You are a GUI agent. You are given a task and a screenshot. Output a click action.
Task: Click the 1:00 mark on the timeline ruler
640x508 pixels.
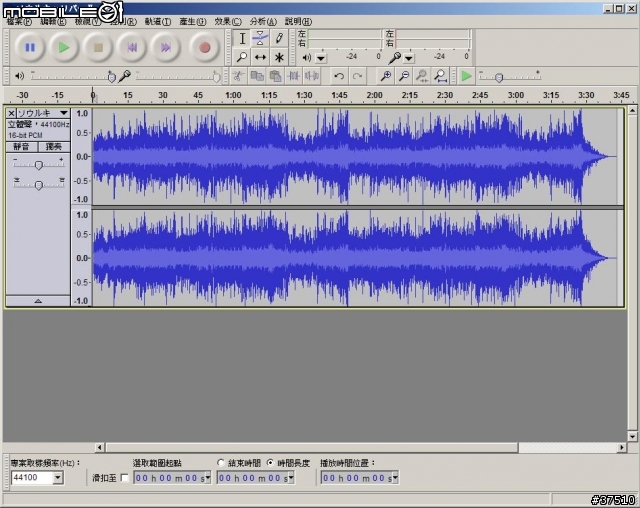point(233,95)
